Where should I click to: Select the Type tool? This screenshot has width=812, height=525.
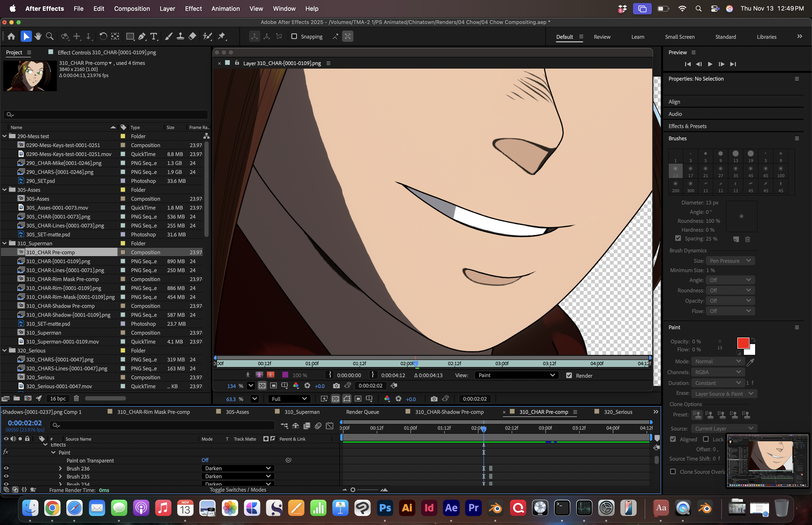coord(154,36)
